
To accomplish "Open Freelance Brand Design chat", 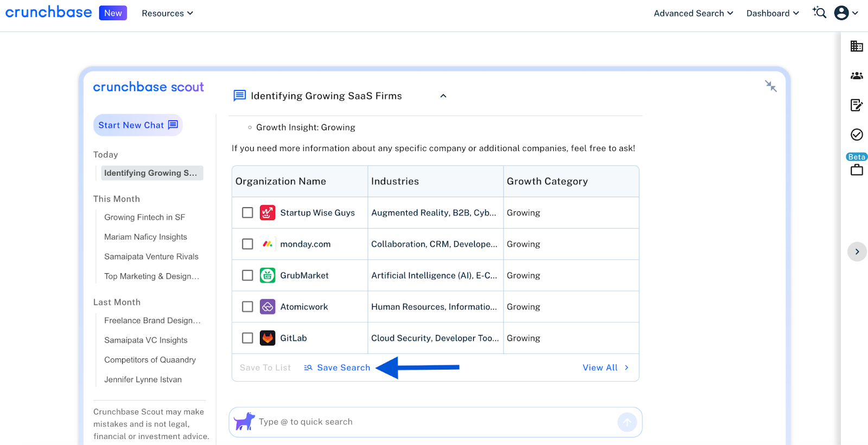I will [x=152, y=320].
